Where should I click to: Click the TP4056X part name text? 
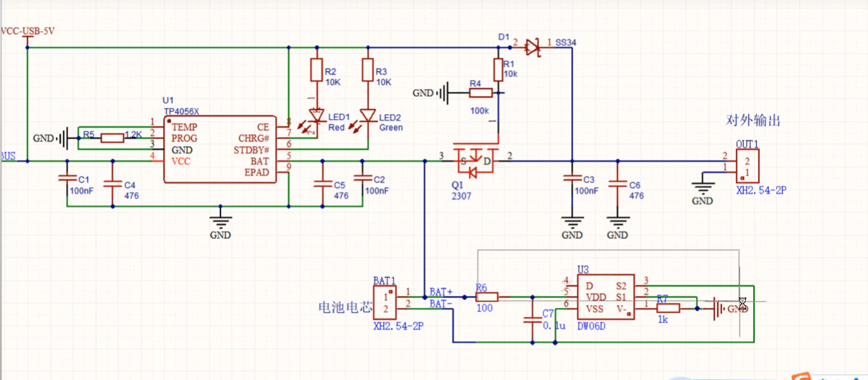click(x=181, y=111)
